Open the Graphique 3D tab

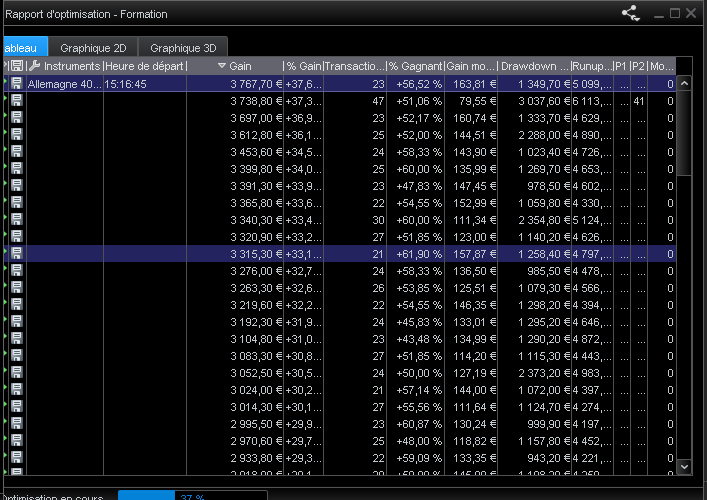pos(183,47)
